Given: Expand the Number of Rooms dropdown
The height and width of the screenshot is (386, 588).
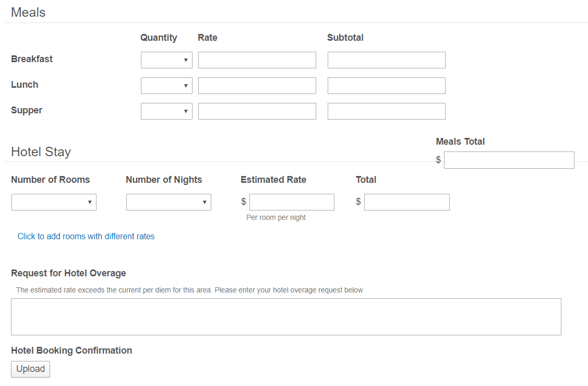Looking at the screenshot, I should coord(54,202).
